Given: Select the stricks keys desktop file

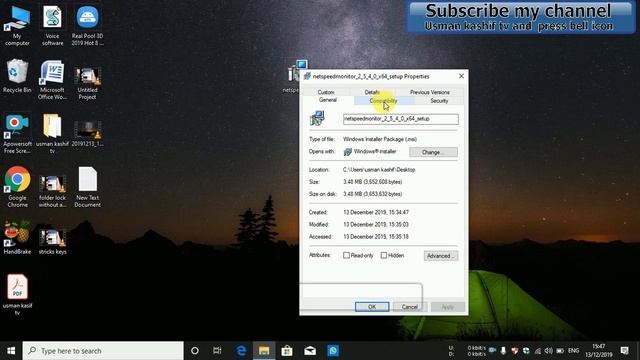Looking at the screenshot, I should (x=52, y=242).
